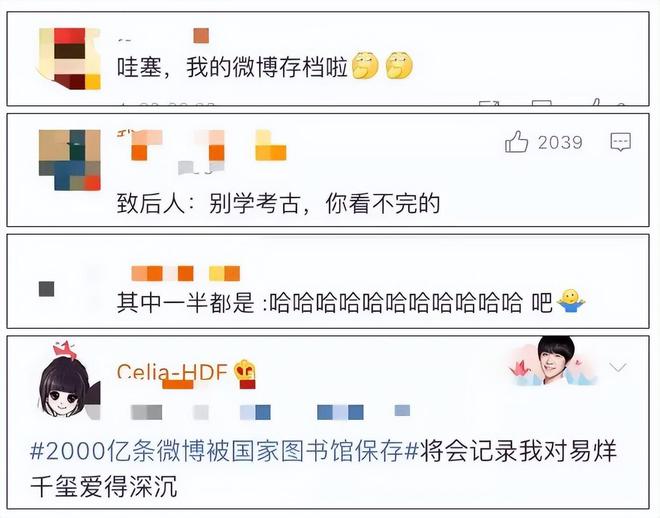Like the comment with 2039 likes
660x518 pixels.
(516, 141)
